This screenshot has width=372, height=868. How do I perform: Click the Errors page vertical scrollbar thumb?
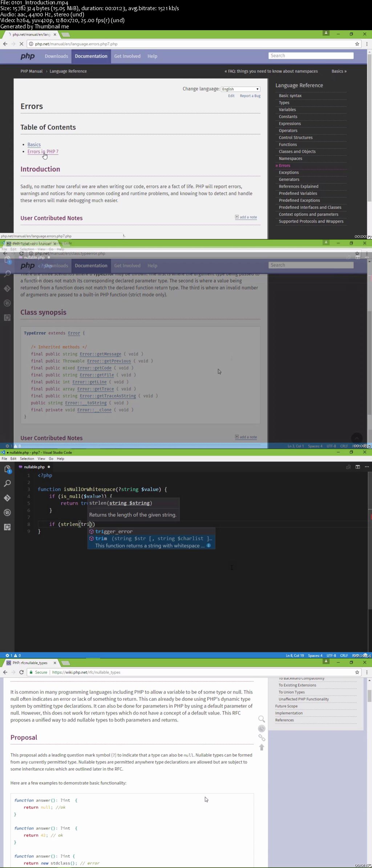(x=369, y=128)
